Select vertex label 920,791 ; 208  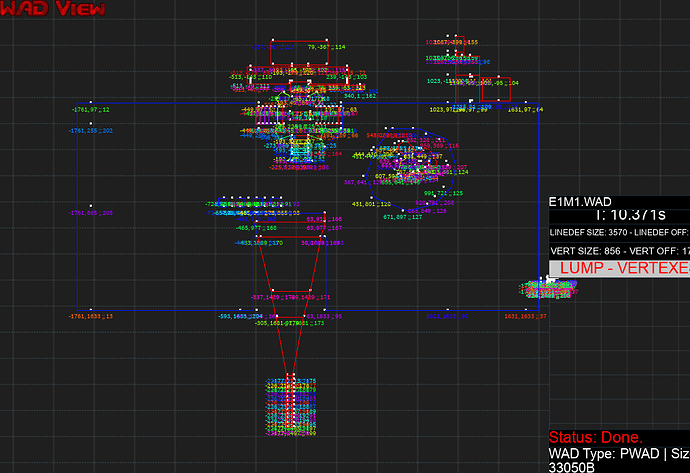click(x=435, y=203)
